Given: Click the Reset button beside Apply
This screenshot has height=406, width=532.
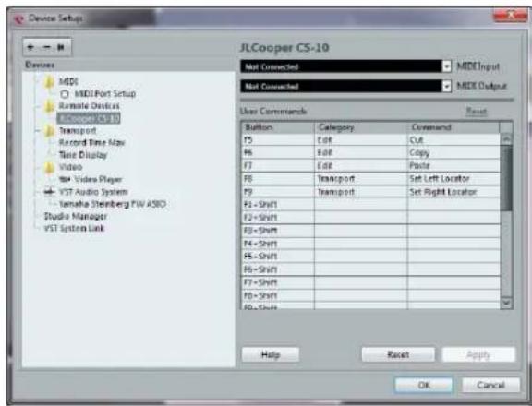Looking at the screenshot, I should pos(398,355).
